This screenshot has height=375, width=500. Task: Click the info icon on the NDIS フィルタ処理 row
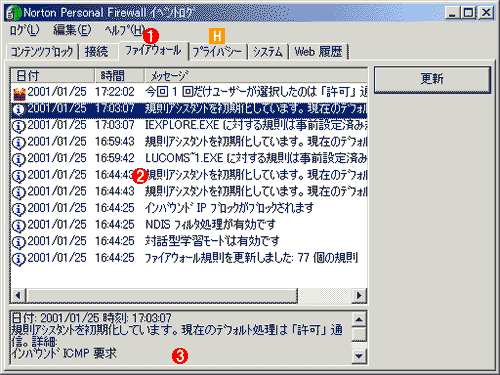point(19,226)
